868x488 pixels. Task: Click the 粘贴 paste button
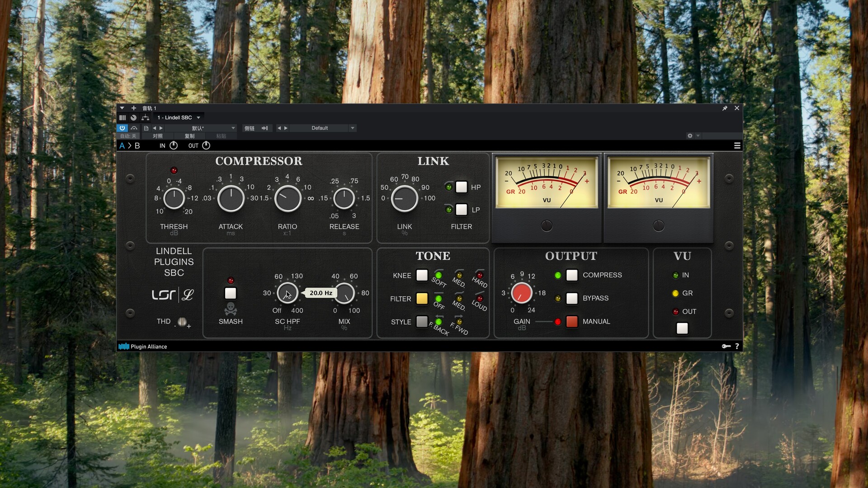coord(221,136)
